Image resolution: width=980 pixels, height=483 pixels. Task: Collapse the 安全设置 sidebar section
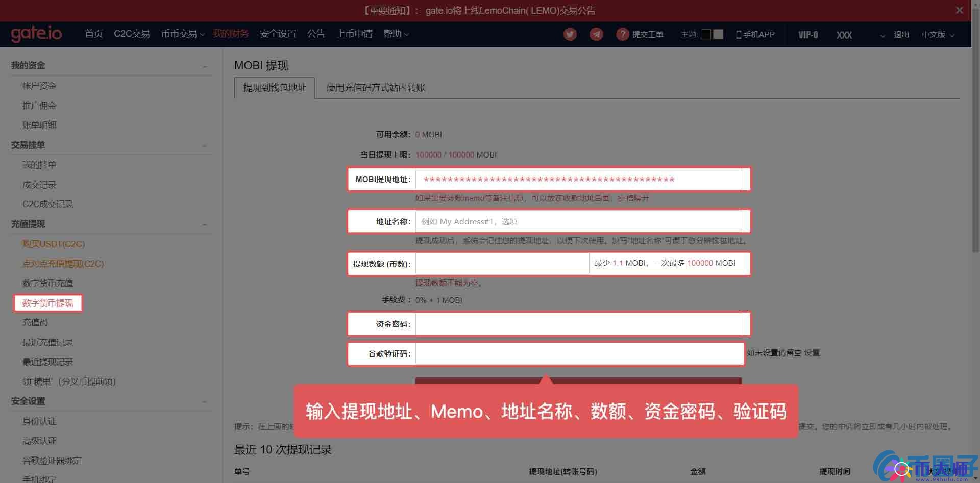(205, 402)
